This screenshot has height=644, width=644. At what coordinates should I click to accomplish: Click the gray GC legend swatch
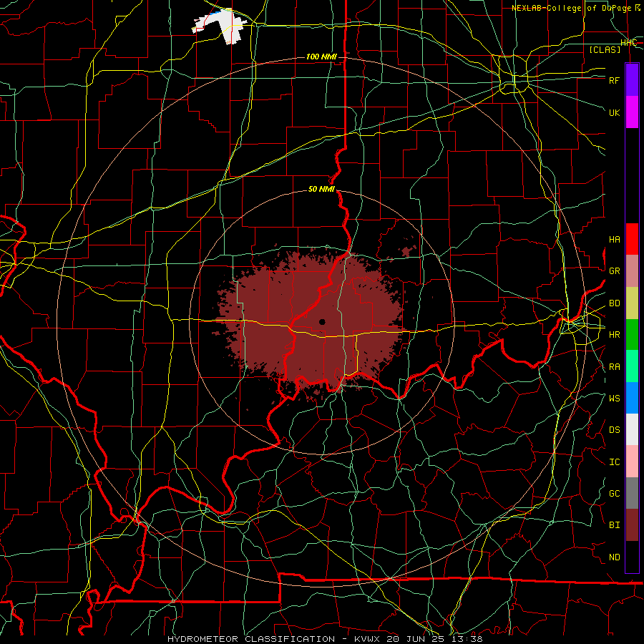click(632, 493)
